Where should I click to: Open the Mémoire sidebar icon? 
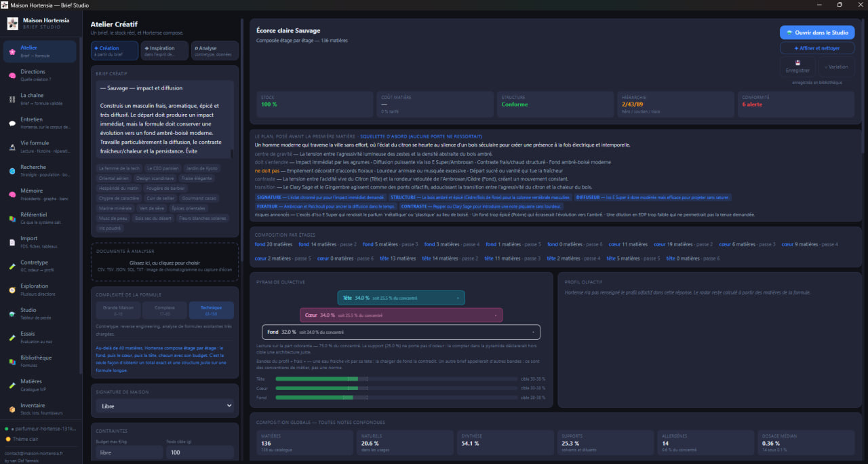click(12, 195)
